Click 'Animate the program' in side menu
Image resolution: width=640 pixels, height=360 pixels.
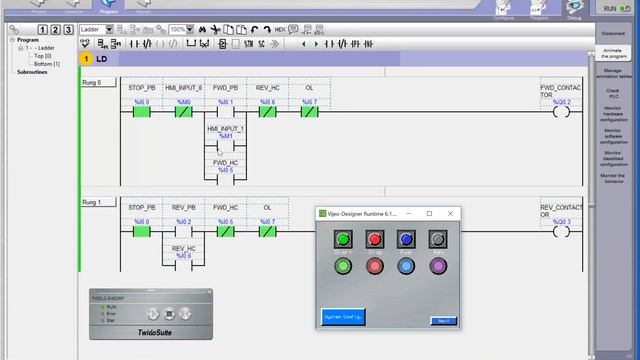613,53
